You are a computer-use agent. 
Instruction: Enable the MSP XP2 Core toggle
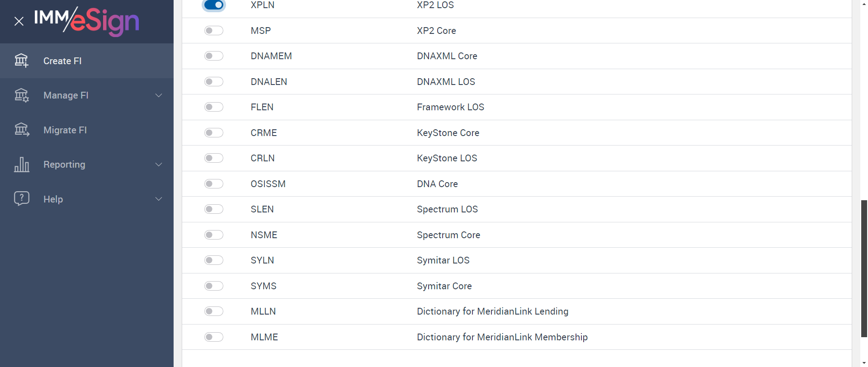coord(214,31)
